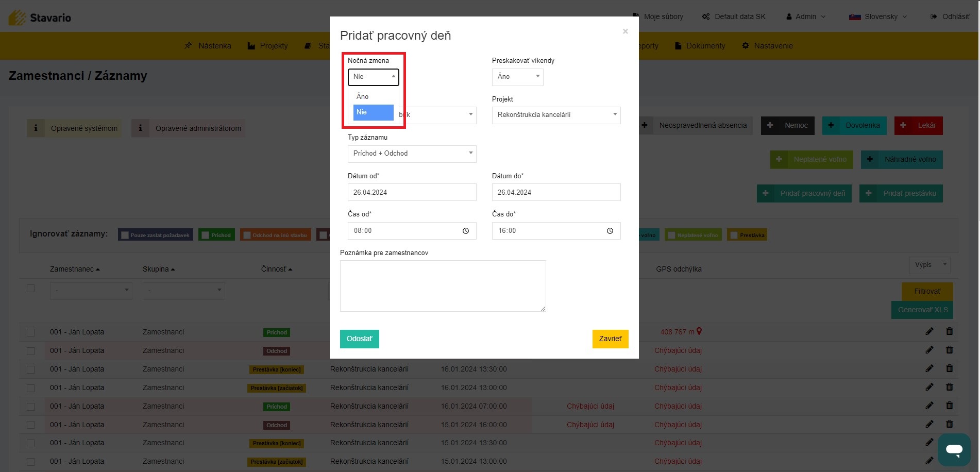The width and height of the screenshot is (980, 472).
Task: Click the plus icon on Nemoc button
Action: (770, 125)
